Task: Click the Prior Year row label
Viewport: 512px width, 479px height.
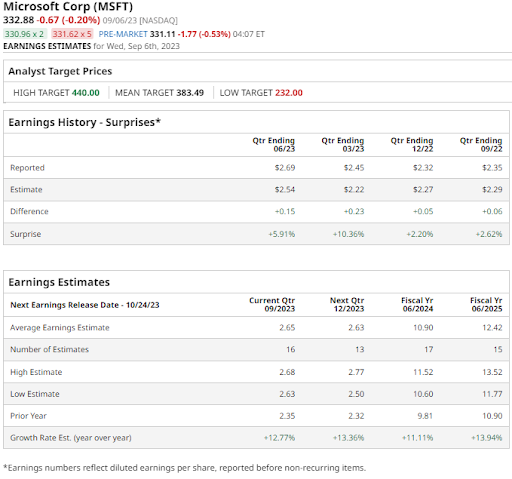Action: point(29,416)
